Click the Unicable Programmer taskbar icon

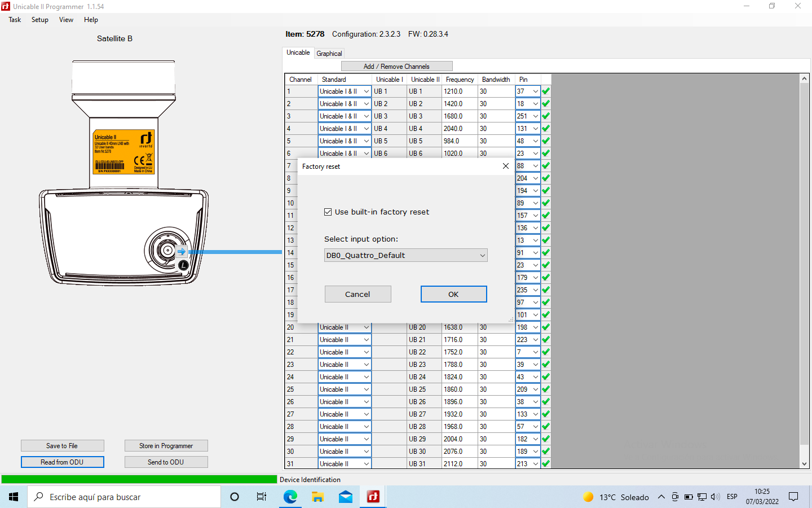pyautogui.click(x=373, y=497)
